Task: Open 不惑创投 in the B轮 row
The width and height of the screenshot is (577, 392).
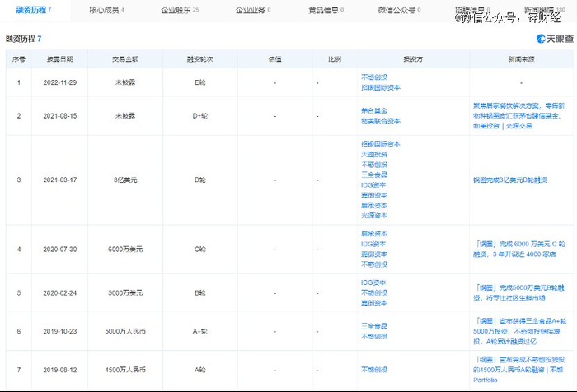Action: coord(374,292)
